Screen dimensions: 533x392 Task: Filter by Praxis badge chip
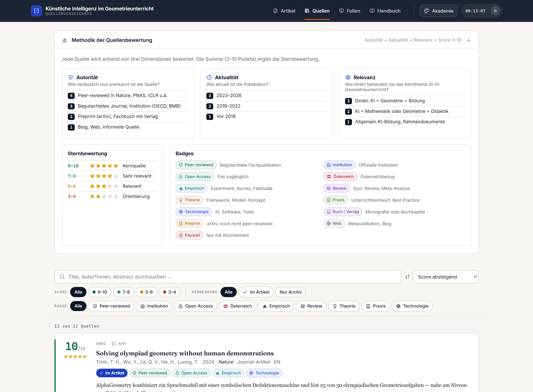point(376,306)
